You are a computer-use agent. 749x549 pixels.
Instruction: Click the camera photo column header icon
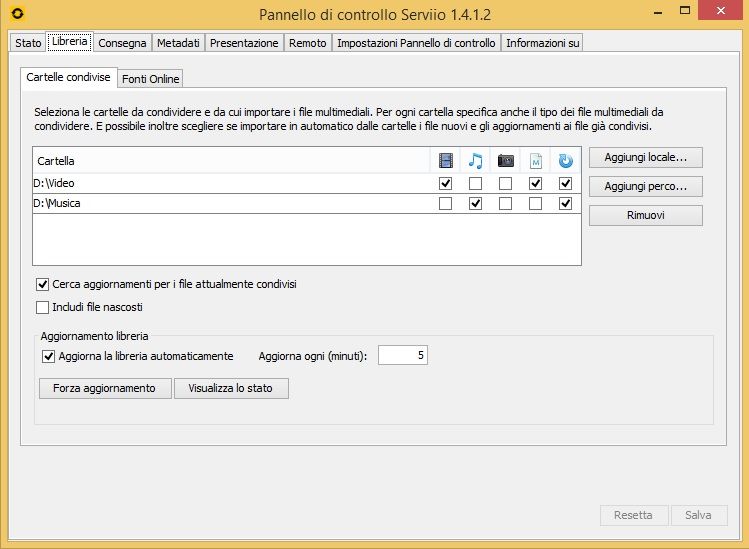pyautogui.click(x=505, y=161)
